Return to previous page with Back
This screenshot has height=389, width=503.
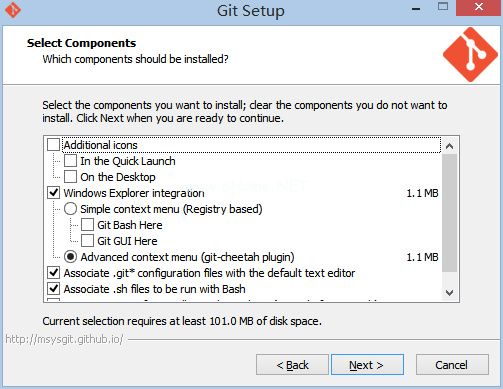click(x=292, y=365)
